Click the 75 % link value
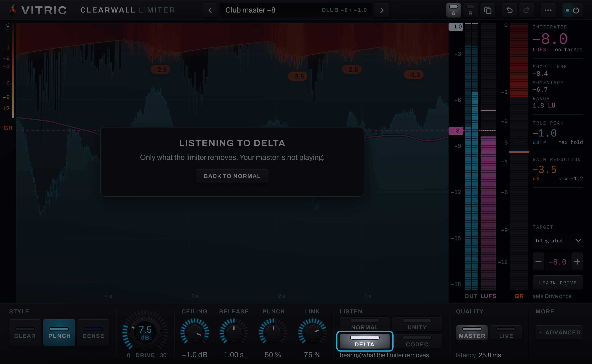Screen dimensions: 592x364 point(312,355)
